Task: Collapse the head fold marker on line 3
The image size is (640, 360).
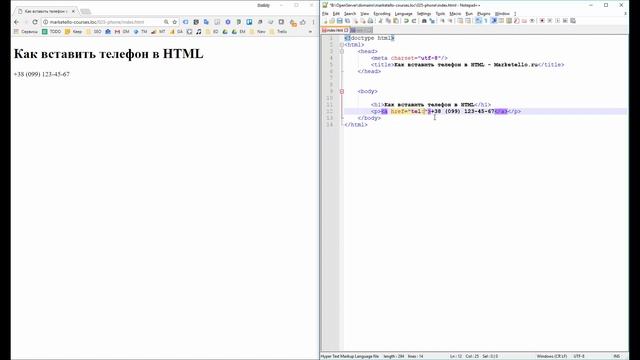Action: click(x=342, y=51)
